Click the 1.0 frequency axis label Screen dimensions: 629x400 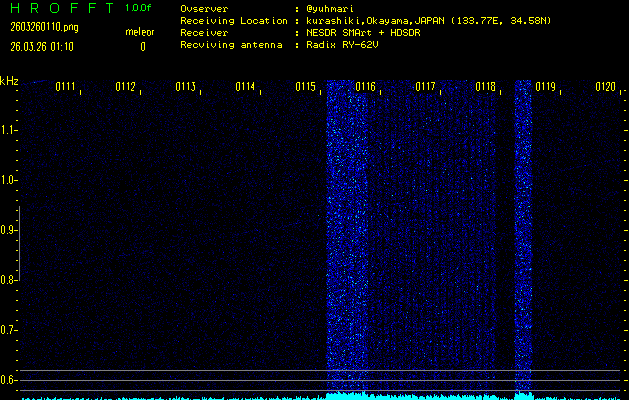(8, 180)
